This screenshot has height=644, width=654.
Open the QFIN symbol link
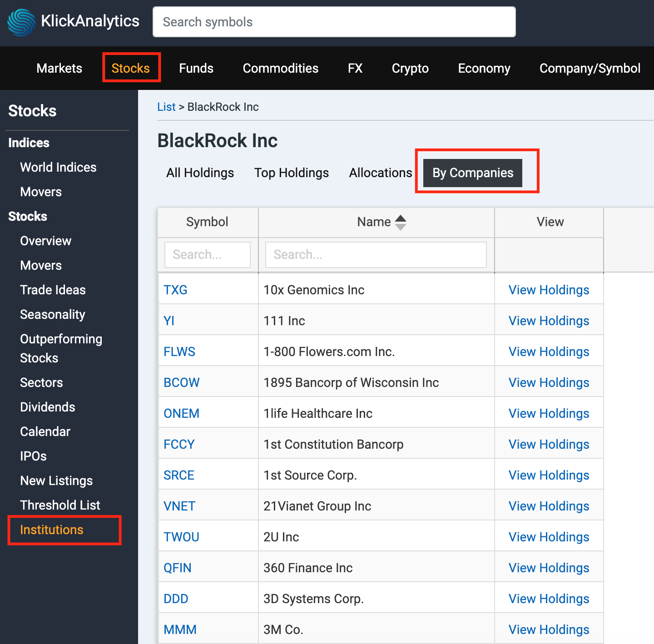click(x=178, y=568)
